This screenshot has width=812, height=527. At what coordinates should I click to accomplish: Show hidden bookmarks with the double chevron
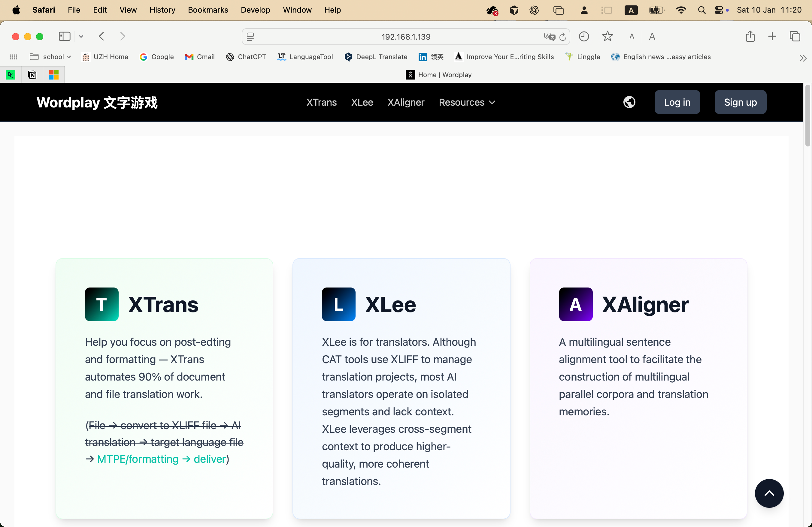click(803, 58)
